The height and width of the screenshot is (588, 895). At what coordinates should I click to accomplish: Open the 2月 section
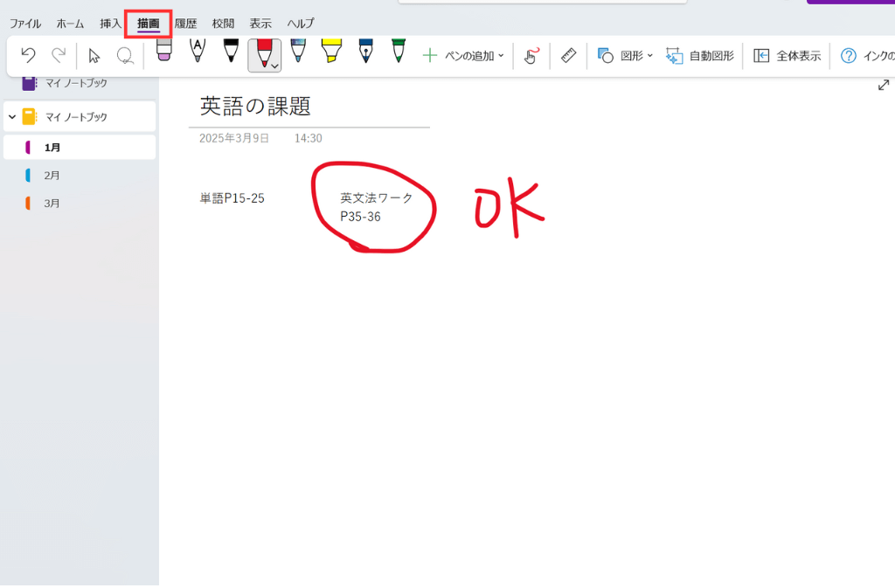(x=52, y=176)
